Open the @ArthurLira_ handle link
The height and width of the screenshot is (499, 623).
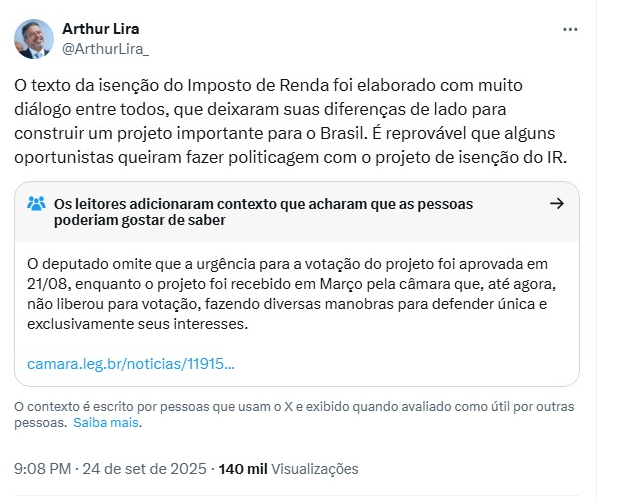pos(105,47)
